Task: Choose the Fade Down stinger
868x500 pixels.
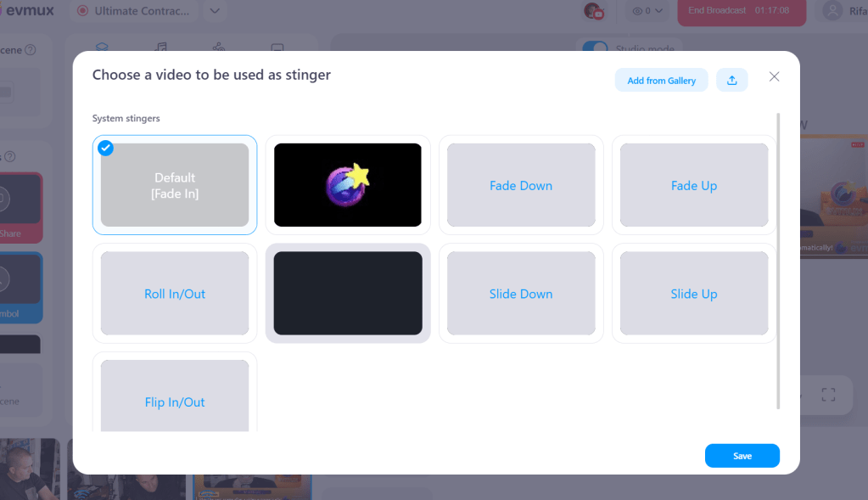Action: (x=521, y=185)
